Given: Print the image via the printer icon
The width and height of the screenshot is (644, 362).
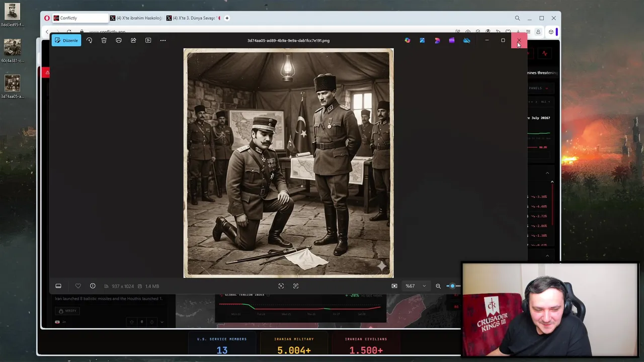Looking at the screenshot, I should pyautogui.click(x=119, y=40).
